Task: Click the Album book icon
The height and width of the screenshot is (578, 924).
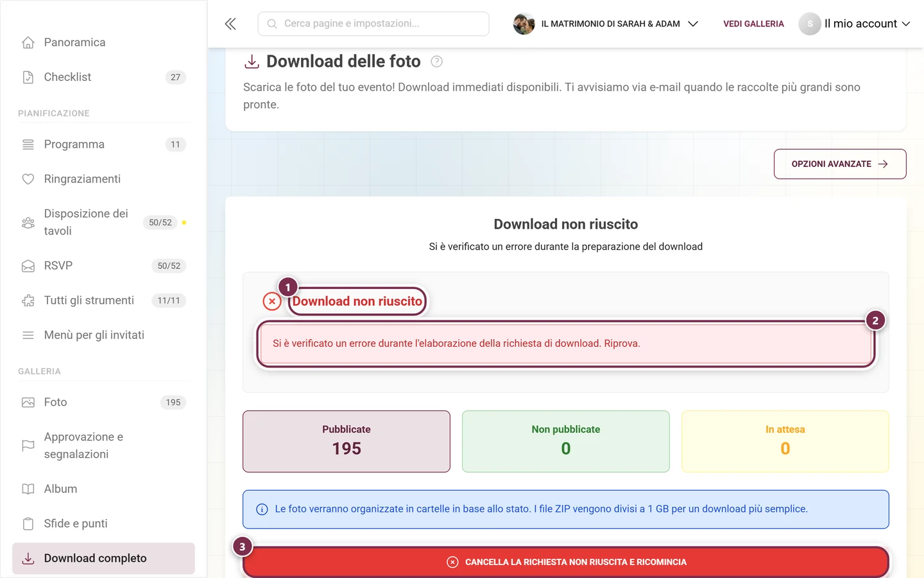Action: coord(28,489)
